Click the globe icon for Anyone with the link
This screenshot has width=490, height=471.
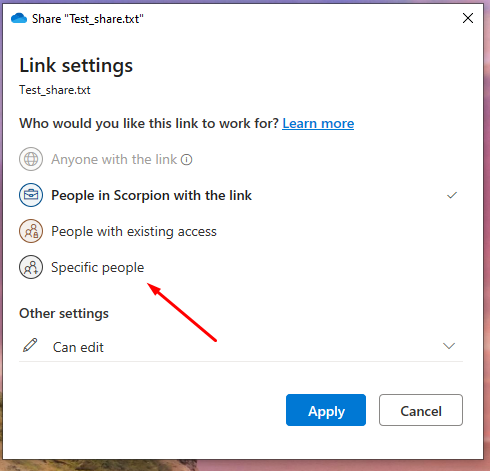[31, 159]
